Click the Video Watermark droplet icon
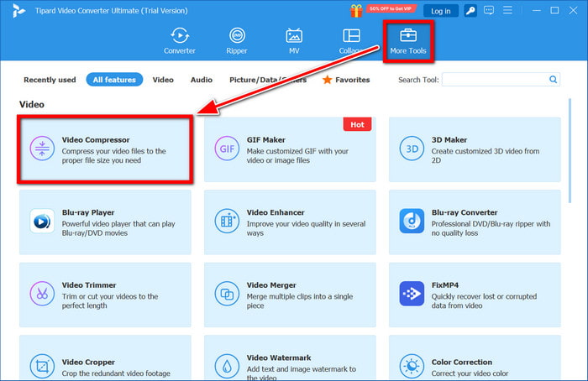The image size is (588, 381). pos(227,367)
